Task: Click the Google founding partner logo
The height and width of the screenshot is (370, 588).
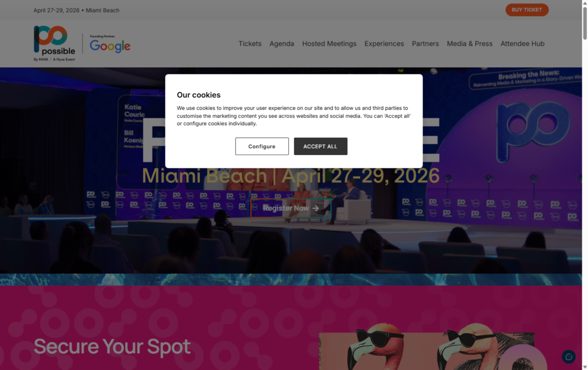Action: [x=110, y=45]
